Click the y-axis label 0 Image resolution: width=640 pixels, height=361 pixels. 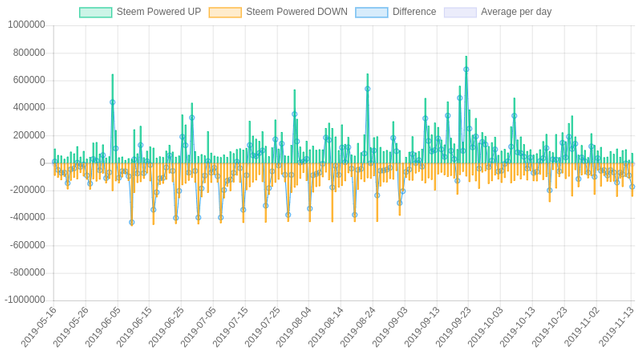tap(42, 163)
